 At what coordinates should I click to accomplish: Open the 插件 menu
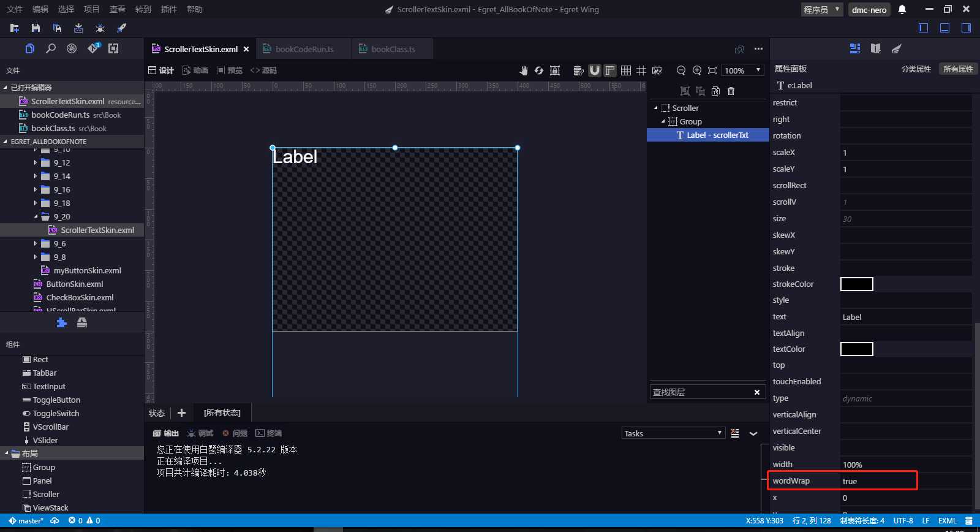click(168, 9)
